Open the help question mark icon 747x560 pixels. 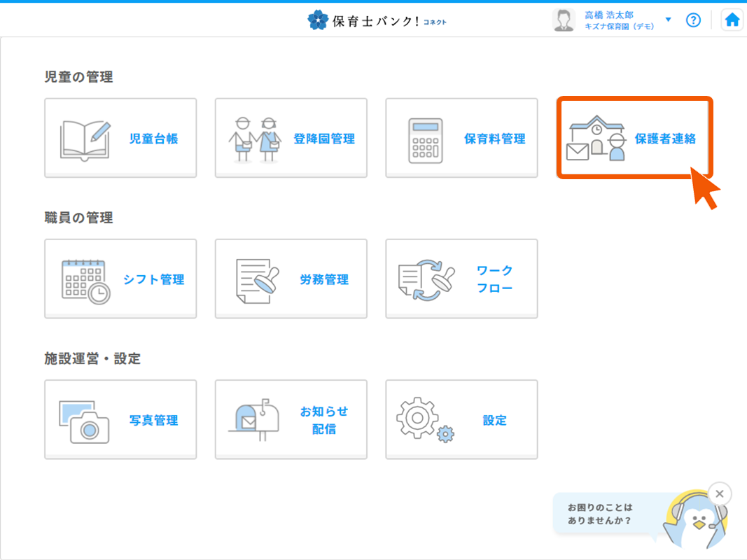[x=693, y=20]
